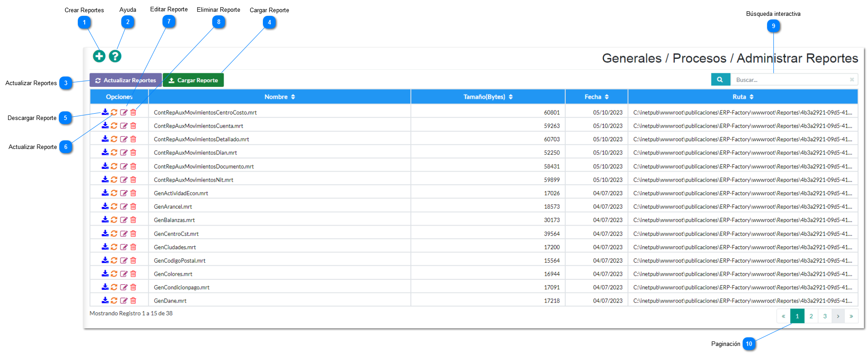Image resolution: width=868 pixels, height=355 pixels.
Task: Click the green Cargar Reporte button
Action: coord(193,80)
